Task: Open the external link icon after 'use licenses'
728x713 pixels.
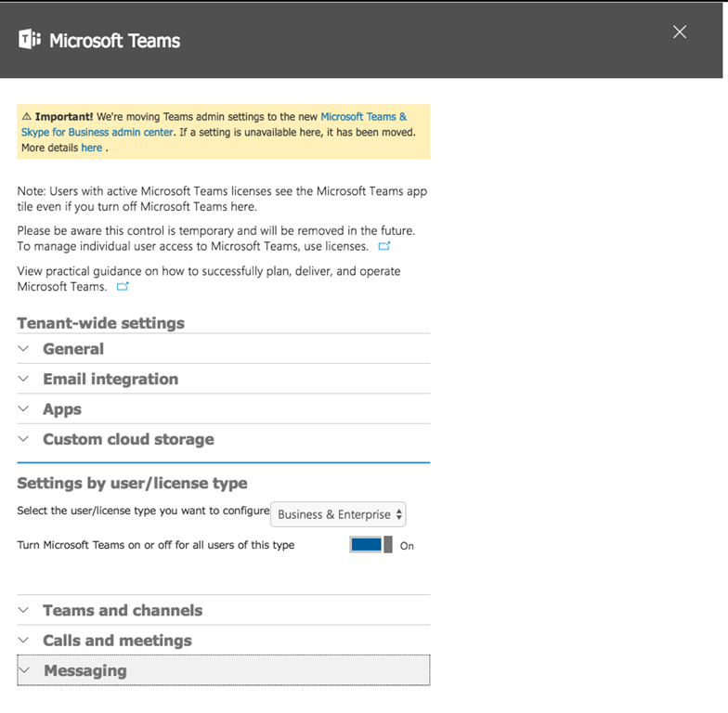Action: click(384, 246)
